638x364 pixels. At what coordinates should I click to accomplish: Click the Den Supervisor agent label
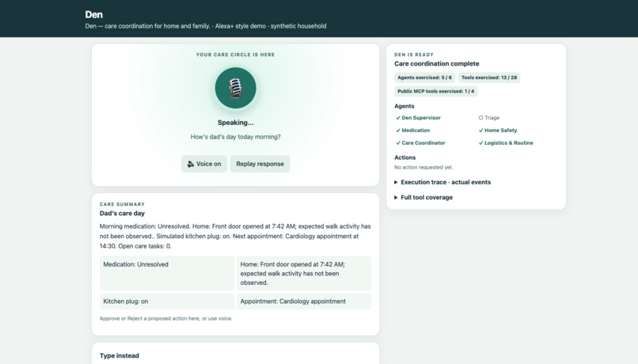point(421,118)
